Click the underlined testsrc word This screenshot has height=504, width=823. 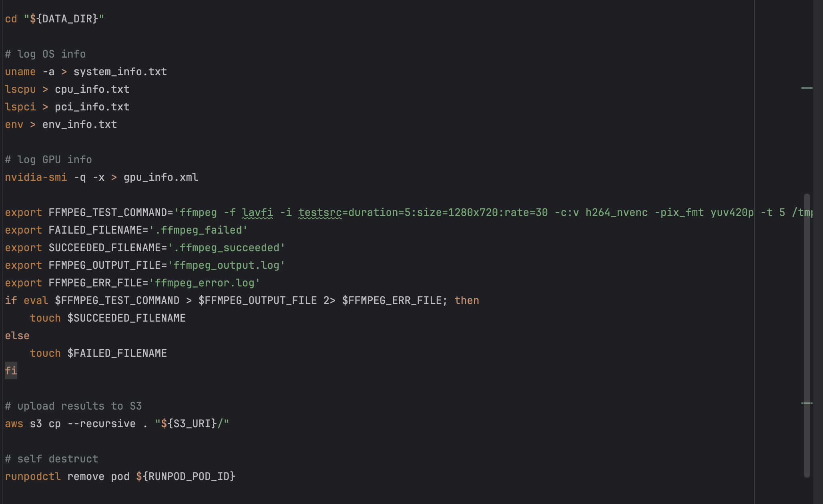(x=320, y=212)
